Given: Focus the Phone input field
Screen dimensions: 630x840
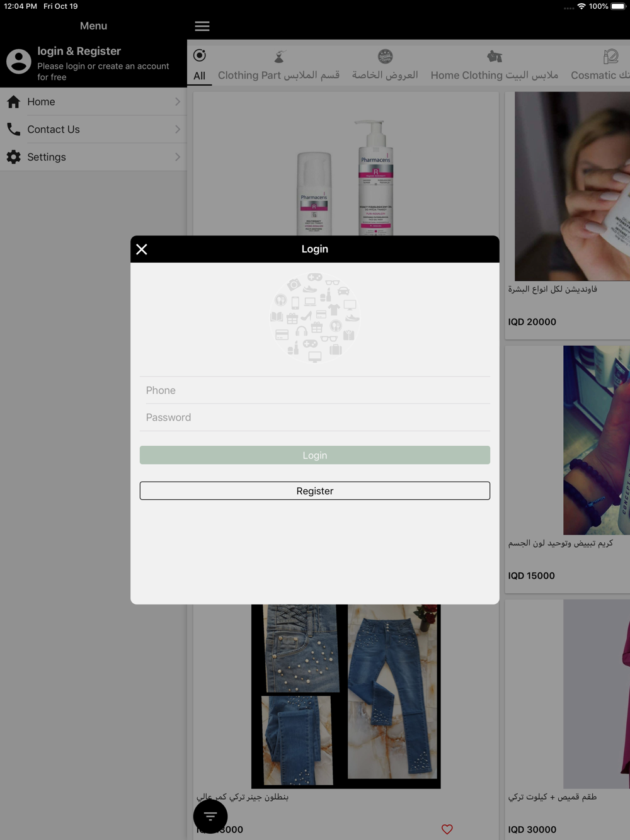Looking at the screenshot, I should (315, 390).
